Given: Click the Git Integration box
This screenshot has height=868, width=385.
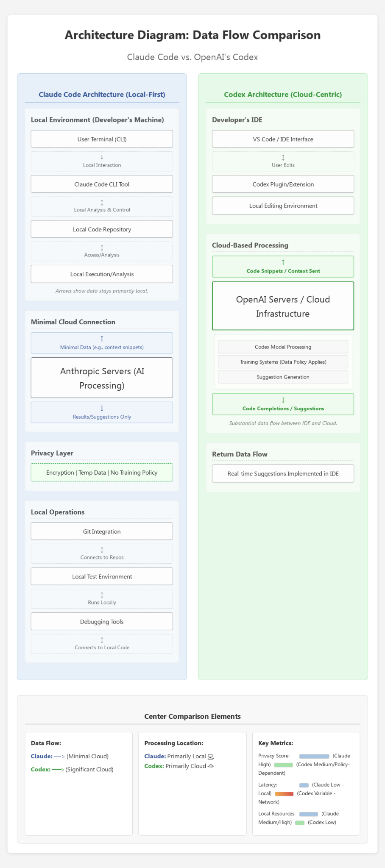Looking at the screenshot, I should click(102, 531).
